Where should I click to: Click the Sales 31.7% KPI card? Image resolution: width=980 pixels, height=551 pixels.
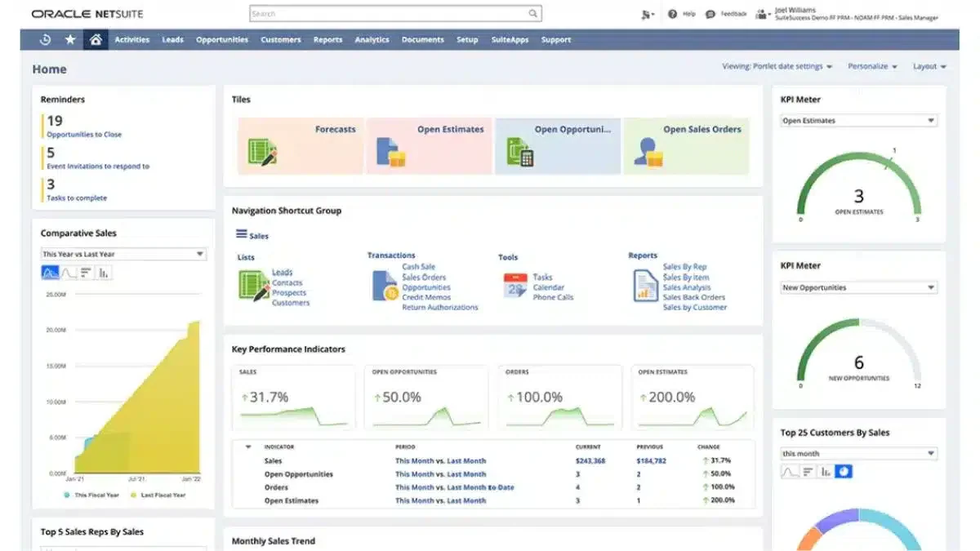click(x=293, y=397)
